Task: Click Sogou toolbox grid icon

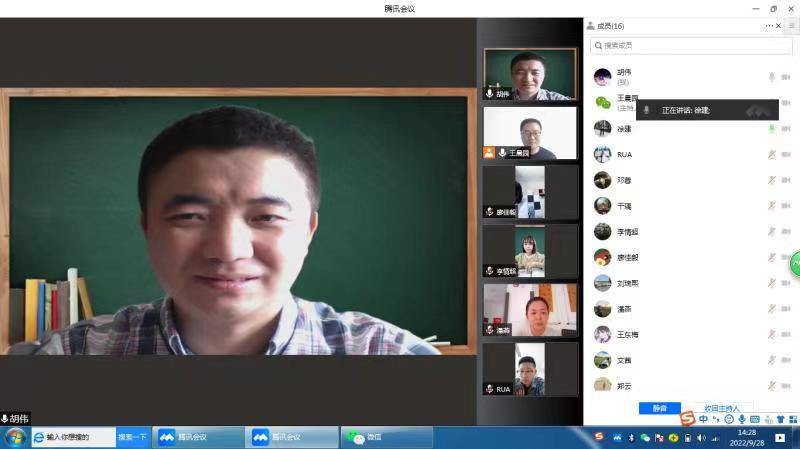Action: [x=793, y=419]
